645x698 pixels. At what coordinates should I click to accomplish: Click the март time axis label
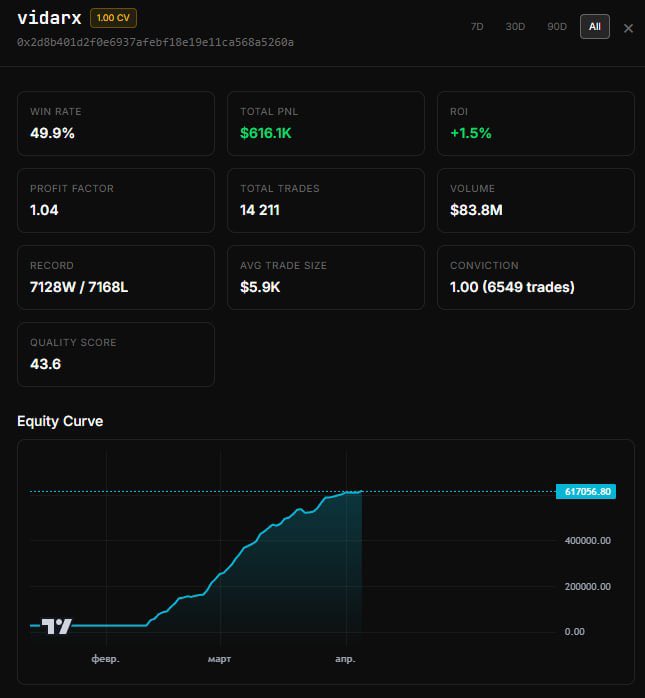tap(219, 659)
